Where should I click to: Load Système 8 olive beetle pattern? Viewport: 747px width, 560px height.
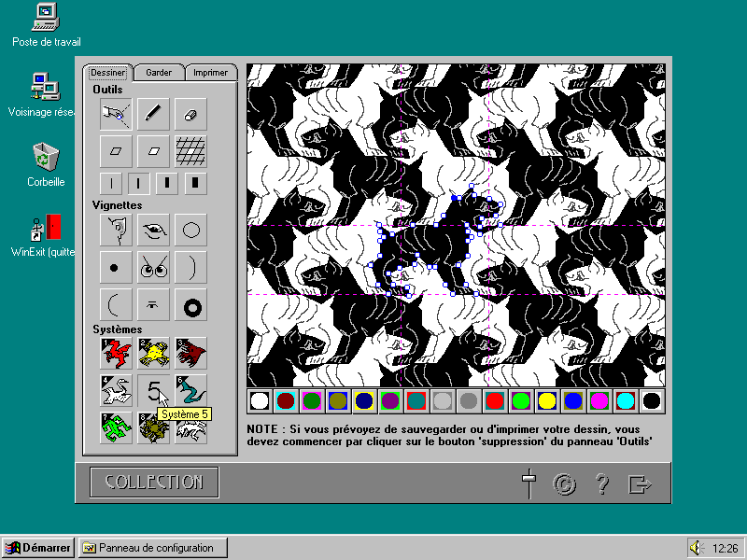(153, 427)
